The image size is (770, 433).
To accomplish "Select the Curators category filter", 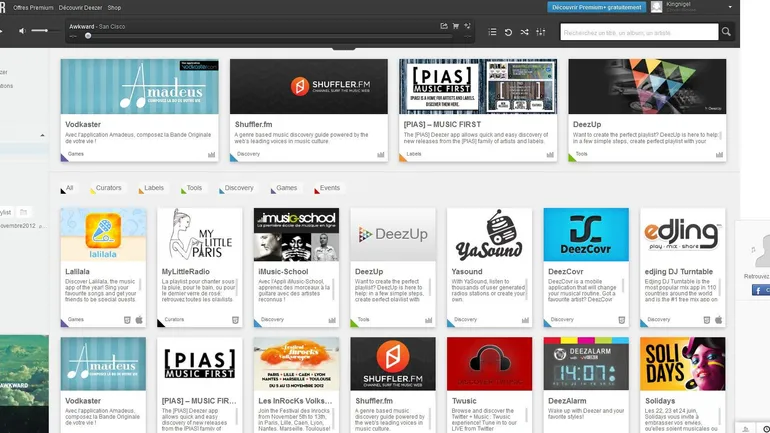I will click(x=109, y=188).
